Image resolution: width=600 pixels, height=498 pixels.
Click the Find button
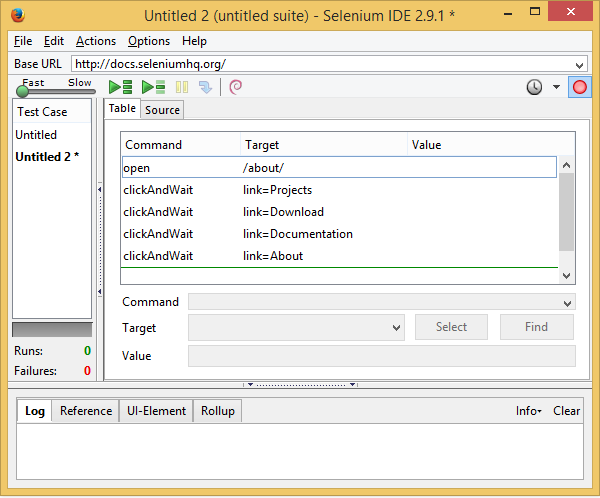536,327
